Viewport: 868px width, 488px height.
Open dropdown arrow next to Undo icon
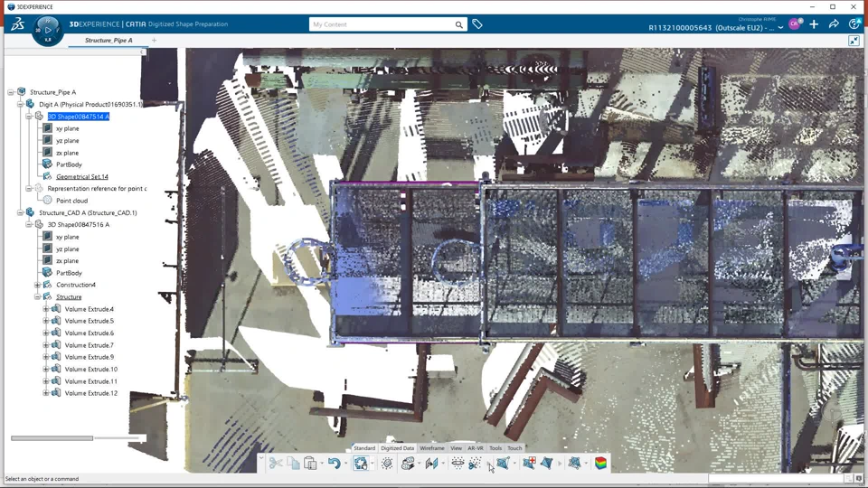[345, 464]
